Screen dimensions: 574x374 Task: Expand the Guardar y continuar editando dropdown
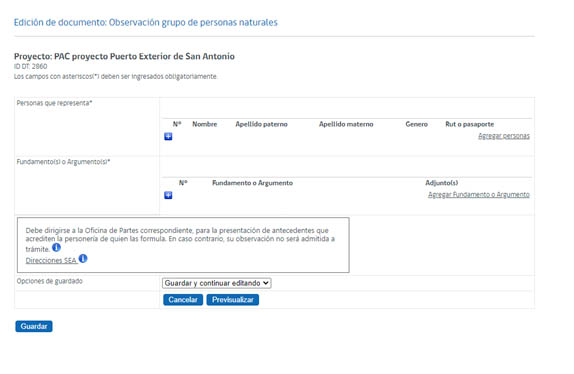[217, 283]
